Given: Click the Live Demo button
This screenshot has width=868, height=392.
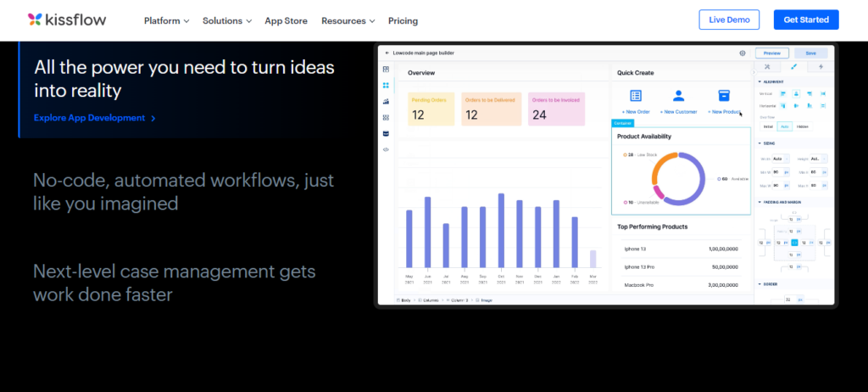Looking at the screenshot, I should (x=729, y=20).
